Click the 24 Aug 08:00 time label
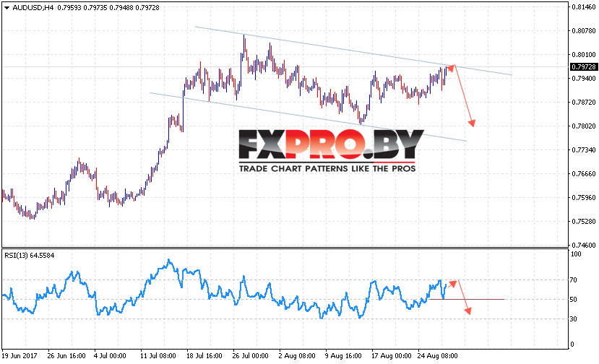This screenshot has height=364, width=599. tap(438, 356)
